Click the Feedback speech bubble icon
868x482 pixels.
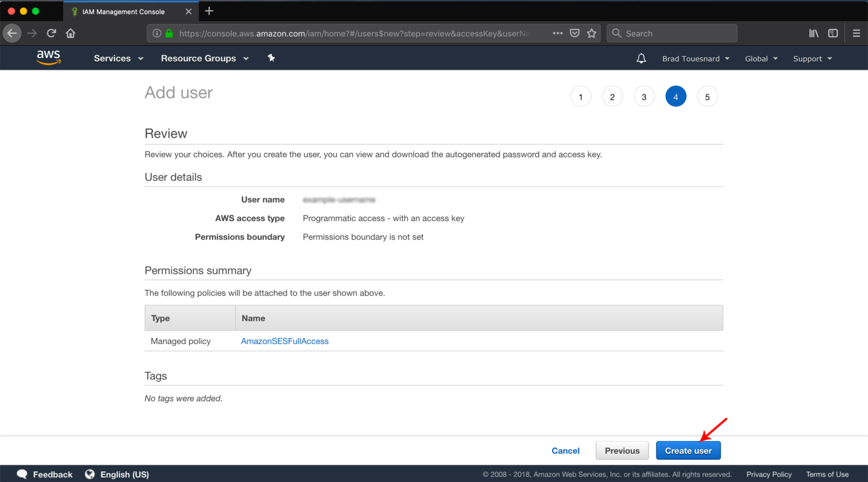pyautogui.click(x=22, y=474)
